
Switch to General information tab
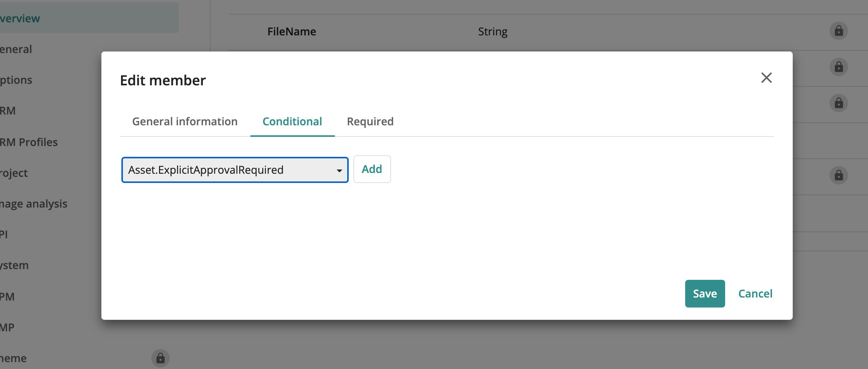click(x=185, y=121)
